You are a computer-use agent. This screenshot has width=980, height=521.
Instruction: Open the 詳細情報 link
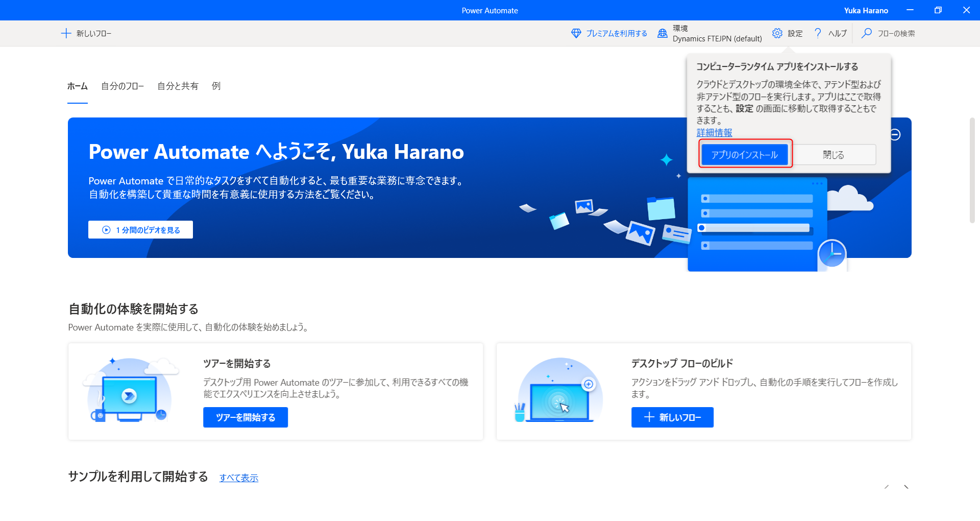(714, 133)
